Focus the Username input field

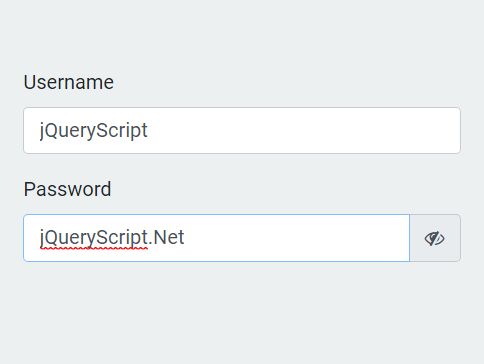(242, 130)
